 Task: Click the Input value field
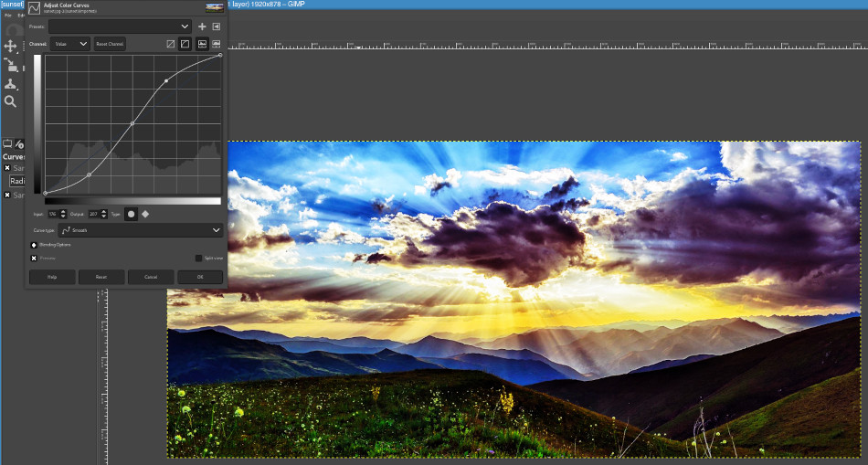(53, 214)
